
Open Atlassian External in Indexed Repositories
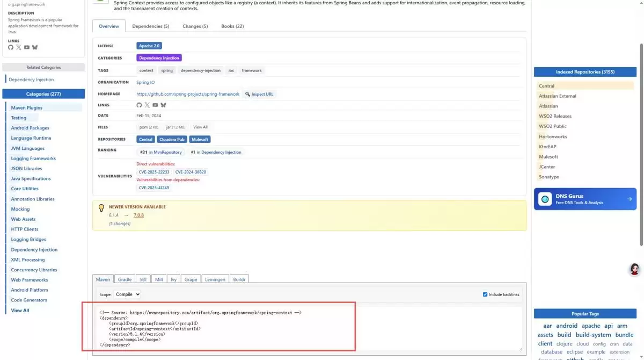pyautogui.click(x=558, y=96)
